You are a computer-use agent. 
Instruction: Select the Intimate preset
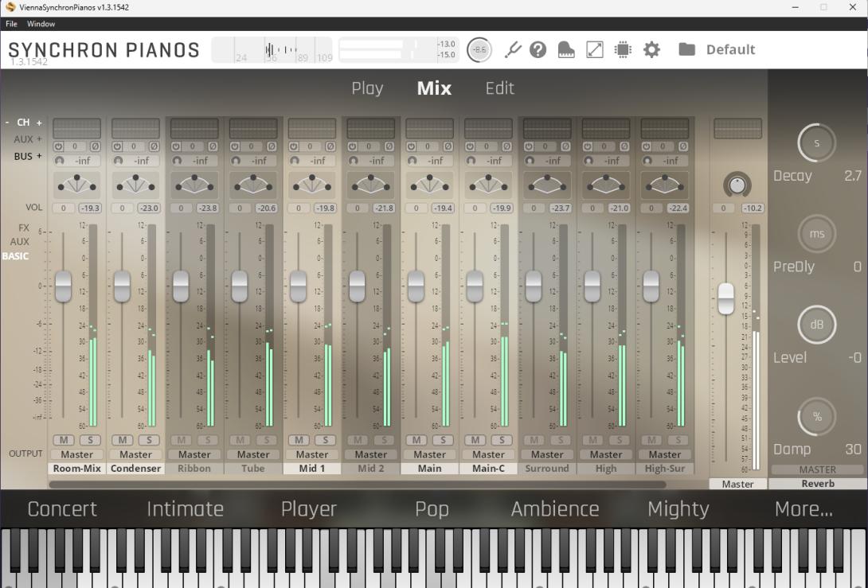coord(185,509)
